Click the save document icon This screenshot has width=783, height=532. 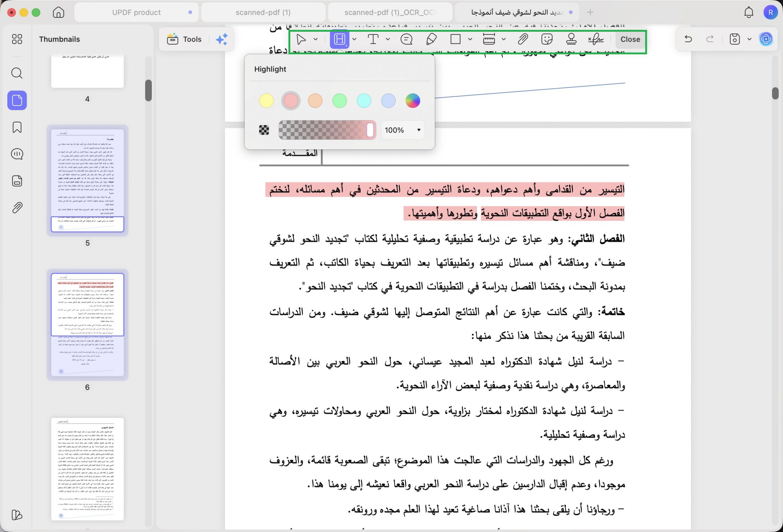click(x=734, y=39)
